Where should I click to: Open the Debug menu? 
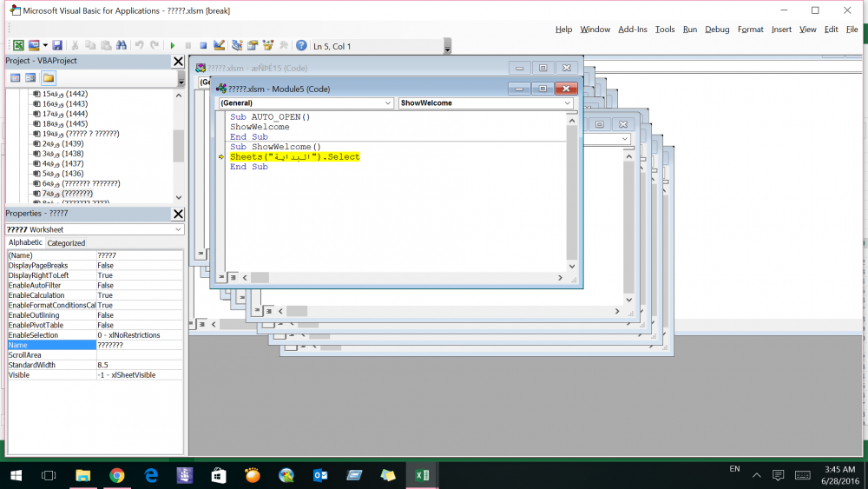click(x=717, y=30)
